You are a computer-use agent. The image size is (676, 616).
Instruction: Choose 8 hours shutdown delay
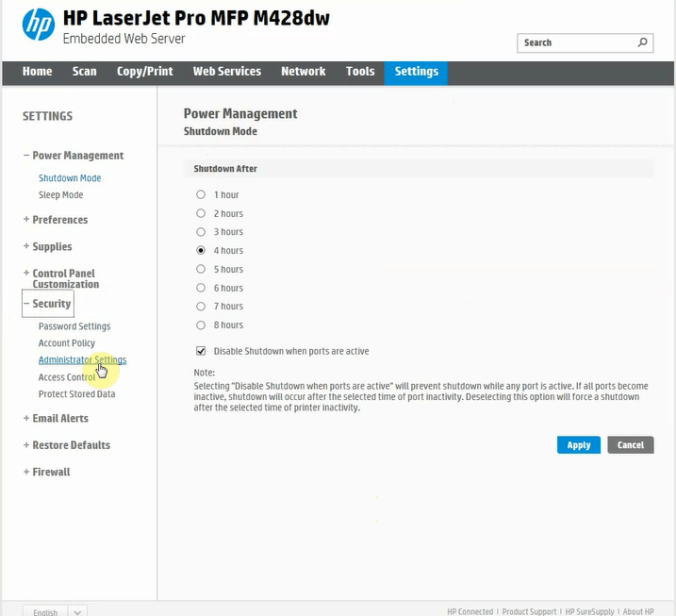[201, 325]
